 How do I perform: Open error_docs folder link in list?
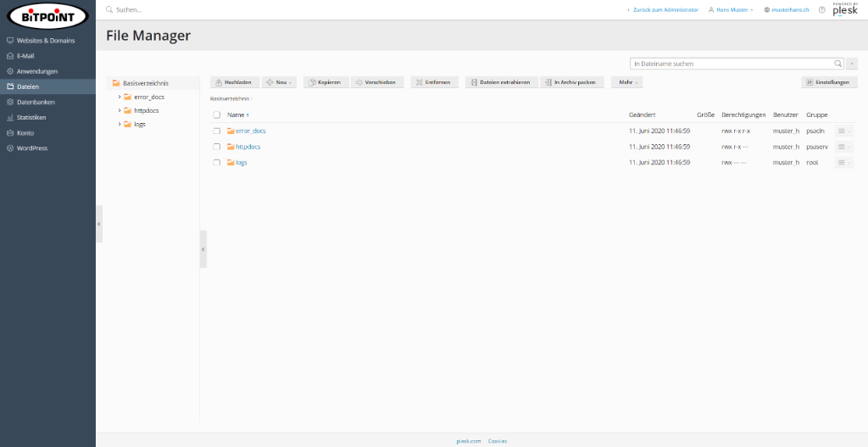click(x=251, y=131)
